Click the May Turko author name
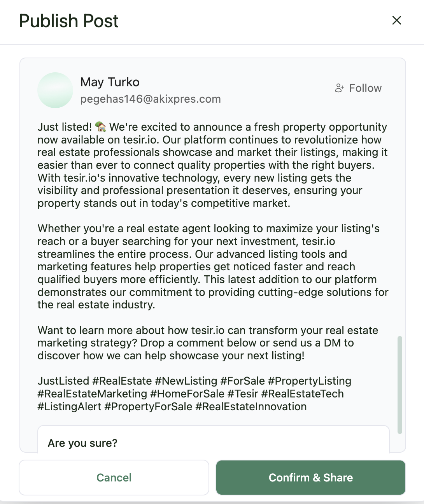This screenshot has width=424, height=504. coord(110,82)
